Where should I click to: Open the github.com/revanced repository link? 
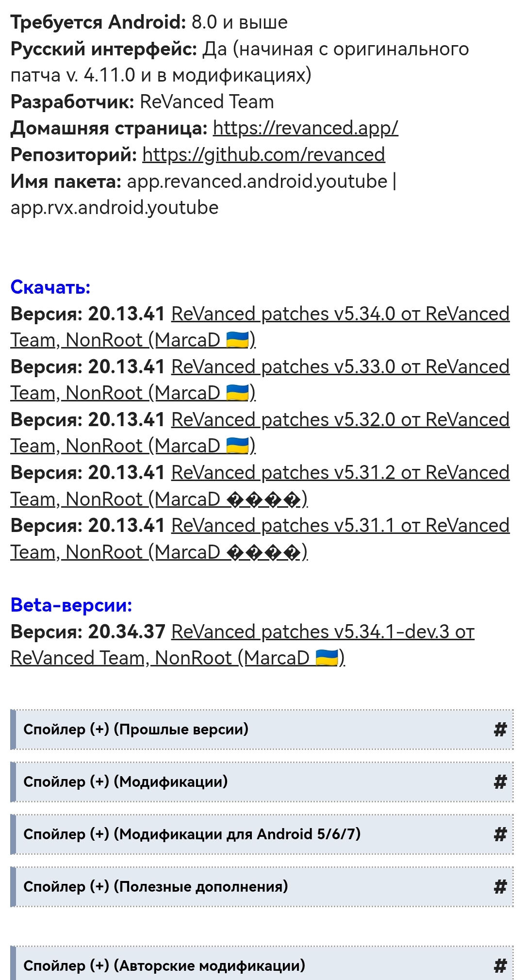(263, 155)
